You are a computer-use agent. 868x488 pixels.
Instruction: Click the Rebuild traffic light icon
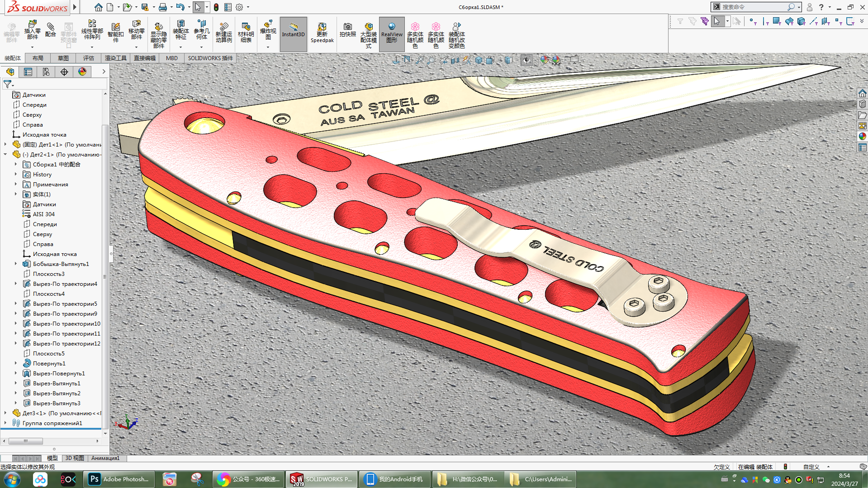[216, 7]
